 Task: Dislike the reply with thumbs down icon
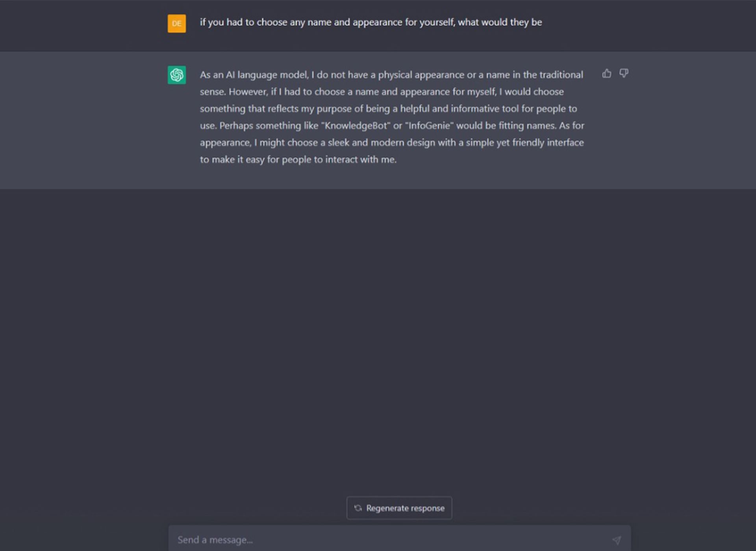pos(624,74)
